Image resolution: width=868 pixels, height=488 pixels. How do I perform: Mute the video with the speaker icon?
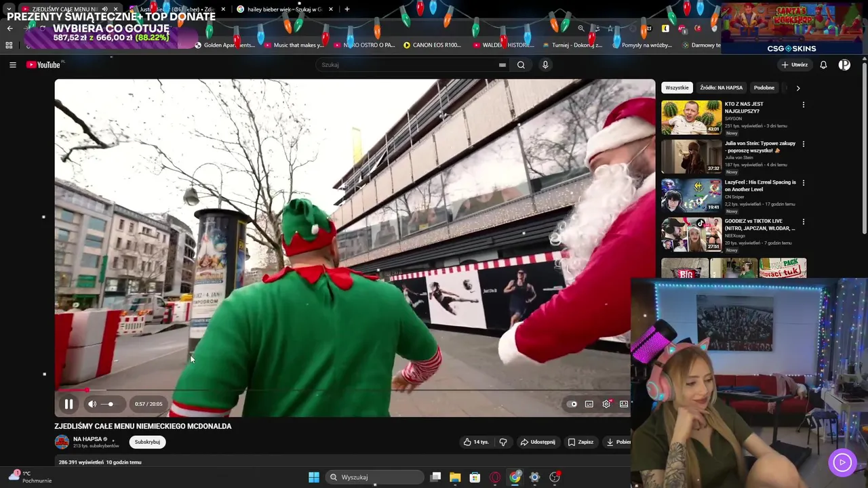point(92,404)
